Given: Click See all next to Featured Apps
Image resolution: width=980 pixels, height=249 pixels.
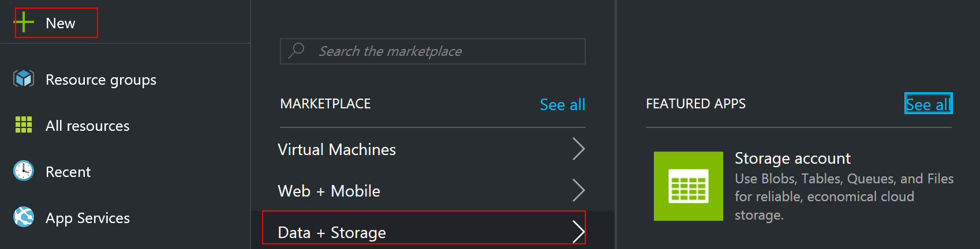Looking at the screenshot, I should pos(928,104).
